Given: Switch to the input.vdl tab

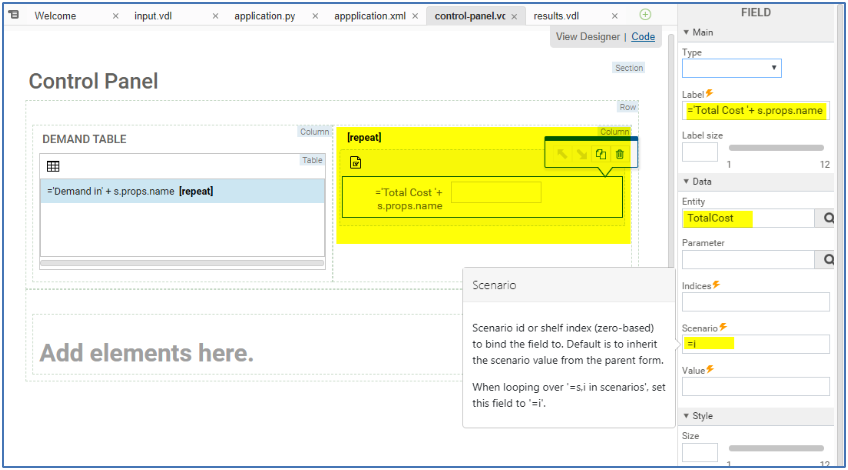Looking at the screenshot, I should [x=153, y=16].
